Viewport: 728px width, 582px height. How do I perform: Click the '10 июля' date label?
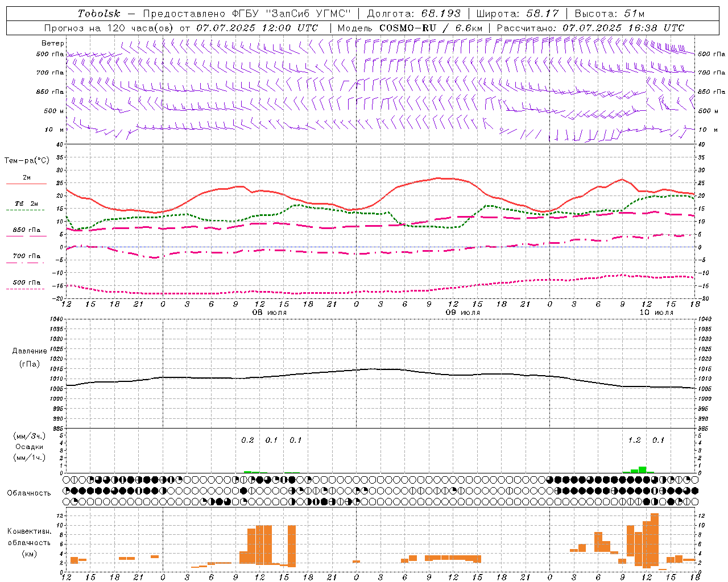[656, 313]
